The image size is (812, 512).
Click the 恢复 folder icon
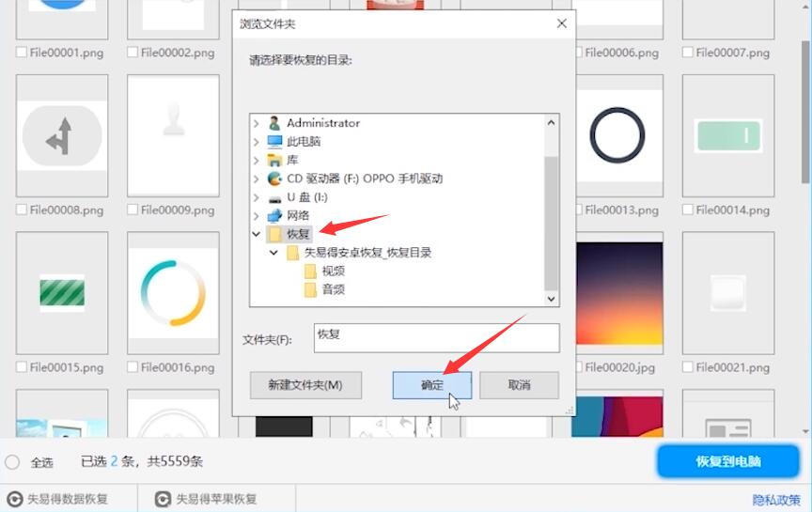(x=274, y=234)
